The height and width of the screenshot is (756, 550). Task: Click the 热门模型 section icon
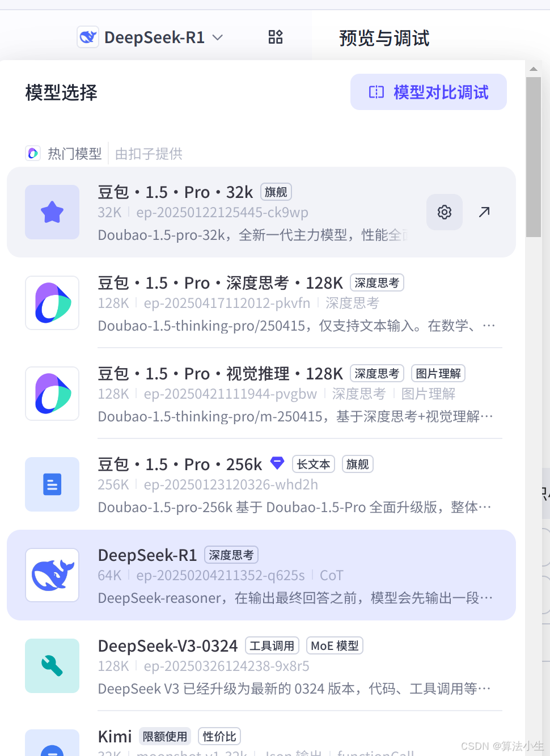pos(33,153)
